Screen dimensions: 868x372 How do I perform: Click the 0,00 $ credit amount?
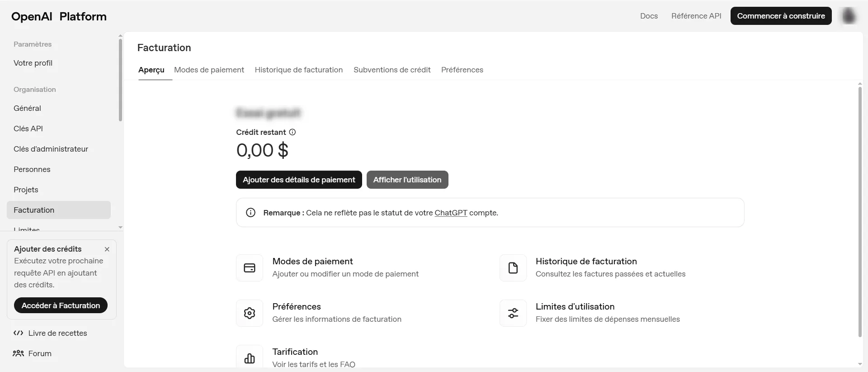click(x=262, y=150)
